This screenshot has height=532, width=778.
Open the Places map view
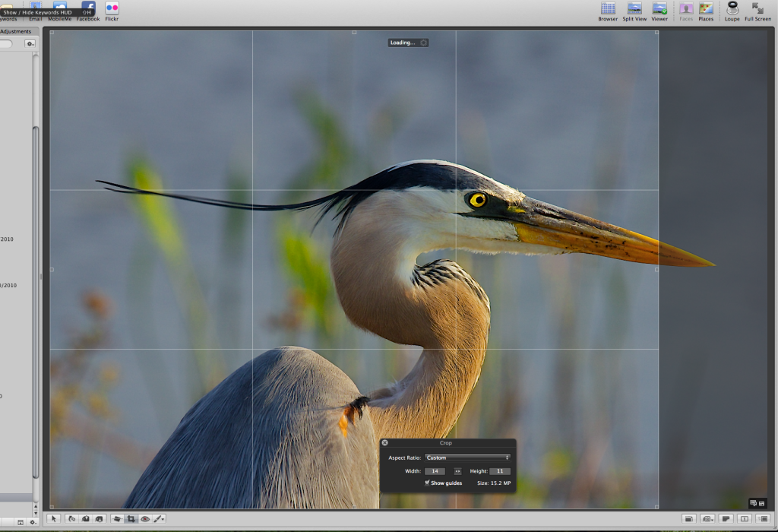tap(706, 9)
